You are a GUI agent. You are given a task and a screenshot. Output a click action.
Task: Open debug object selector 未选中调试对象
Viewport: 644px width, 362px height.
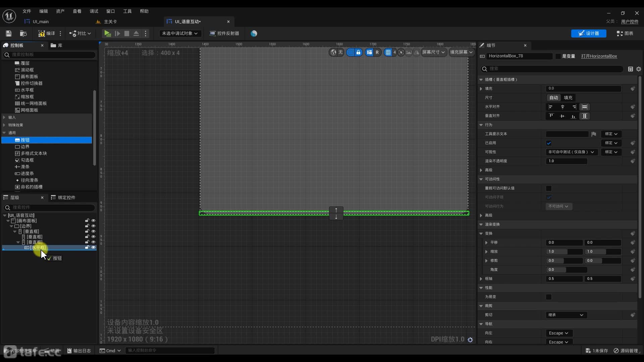click(x=180, y=33)
